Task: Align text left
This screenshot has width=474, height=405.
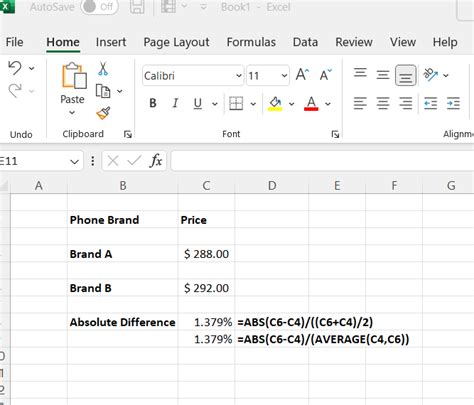Action: tap(360, 103)
